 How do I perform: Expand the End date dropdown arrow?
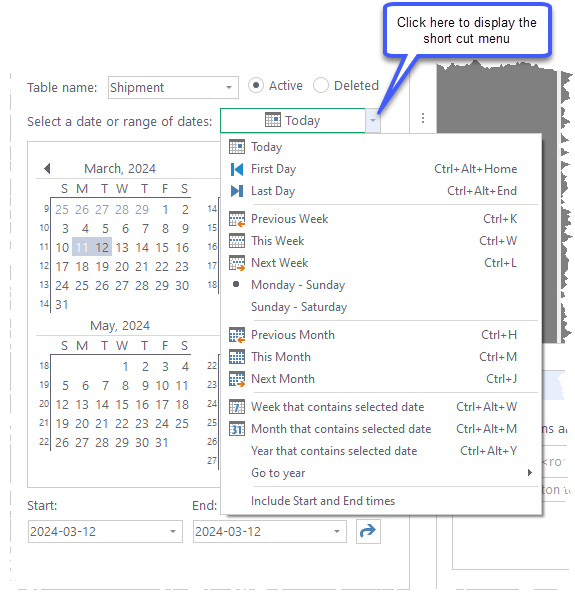(337, 532)
